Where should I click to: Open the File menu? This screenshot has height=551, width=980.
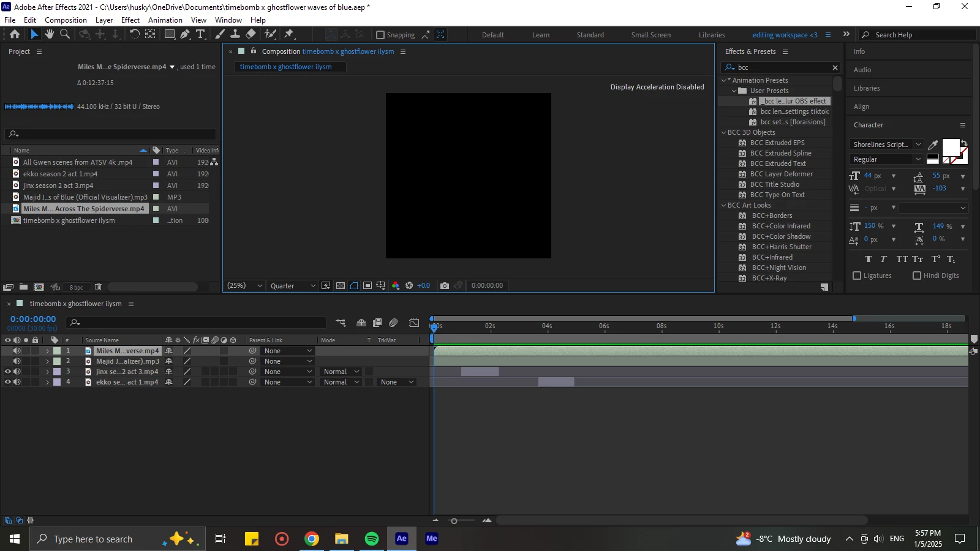pyautogui.click(x=10, y=20)
